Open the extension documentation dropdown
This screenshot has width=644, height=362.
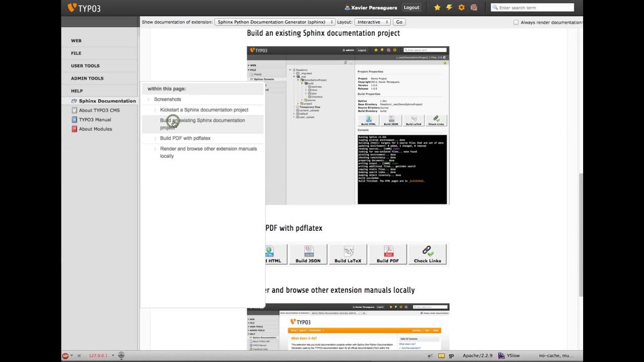point(275,22)
